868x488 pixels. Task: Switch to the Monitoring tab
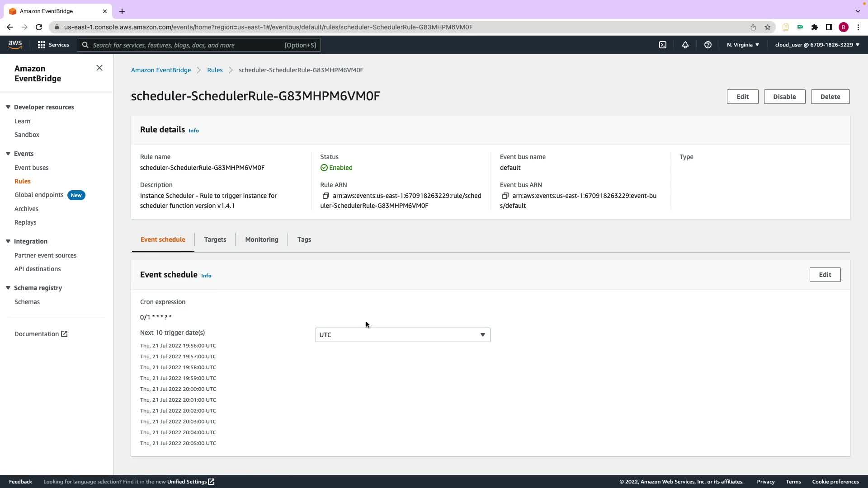coord(262,239)
